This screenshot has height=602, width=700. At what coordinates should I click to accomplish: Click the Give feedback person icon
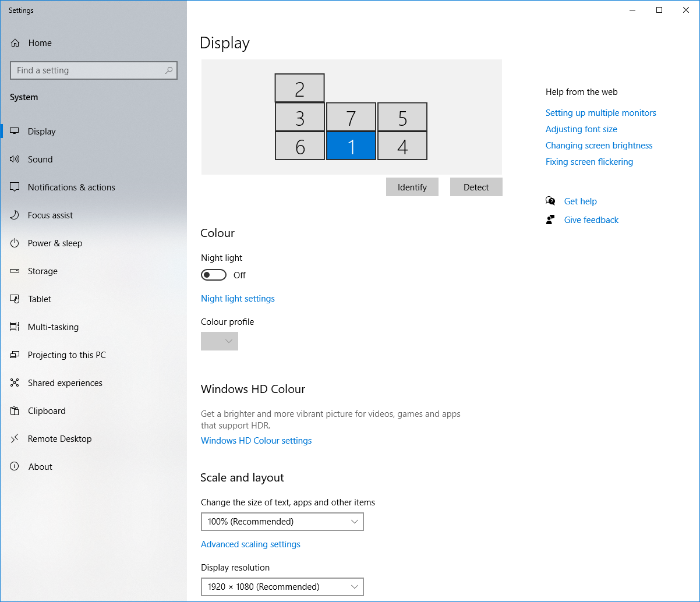pyautogui.click(x=550, y=220)
